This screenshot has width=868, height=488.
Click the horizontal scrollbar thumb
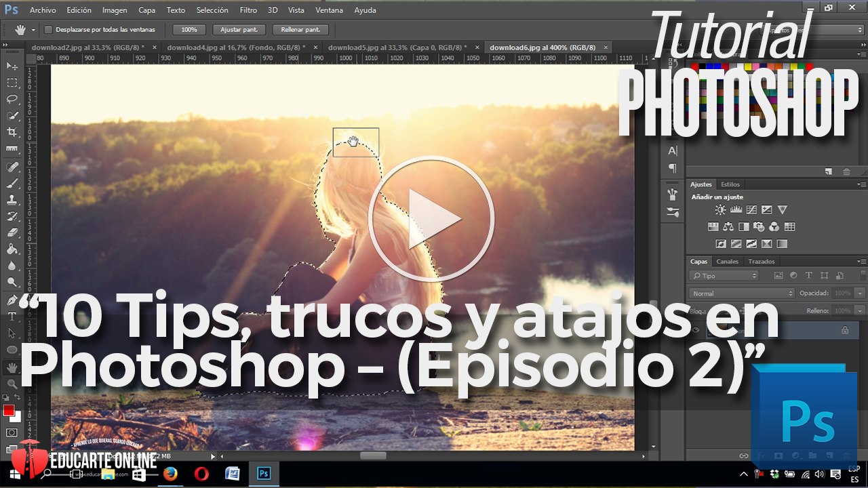(372, 455)
